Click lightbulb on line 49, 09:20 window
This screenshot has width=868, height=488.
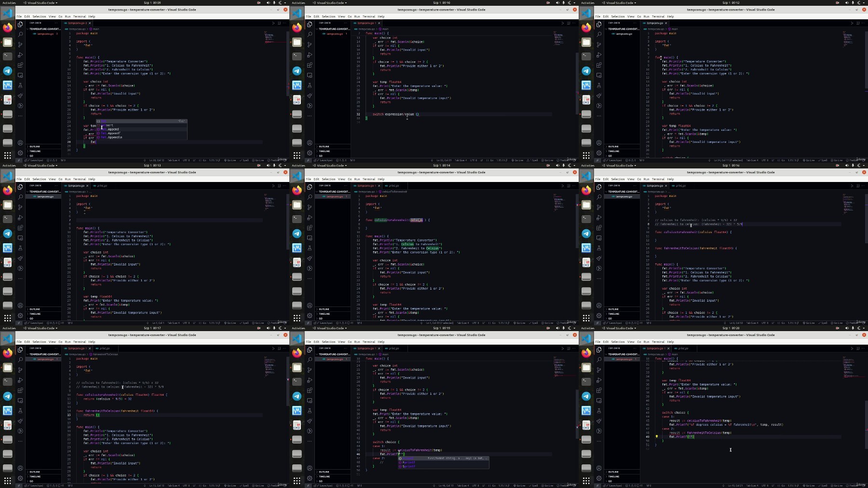(657, 436)
